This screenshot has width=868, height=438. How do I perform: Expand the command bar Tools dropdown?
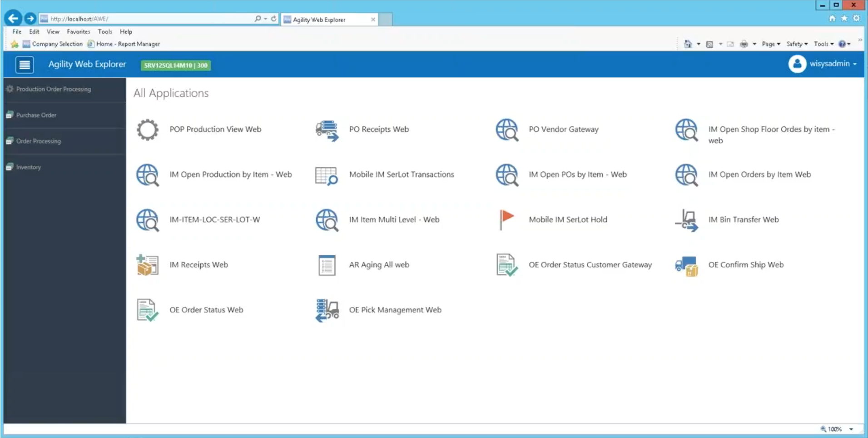[823, 44]
